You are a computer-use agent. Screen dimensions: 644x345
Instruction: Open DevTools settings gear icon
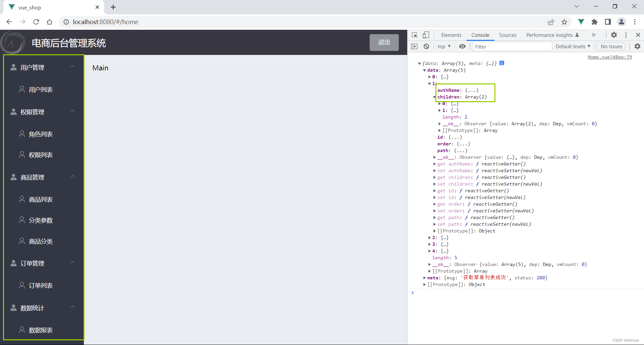pyautogui.click(x=614, y=35)
